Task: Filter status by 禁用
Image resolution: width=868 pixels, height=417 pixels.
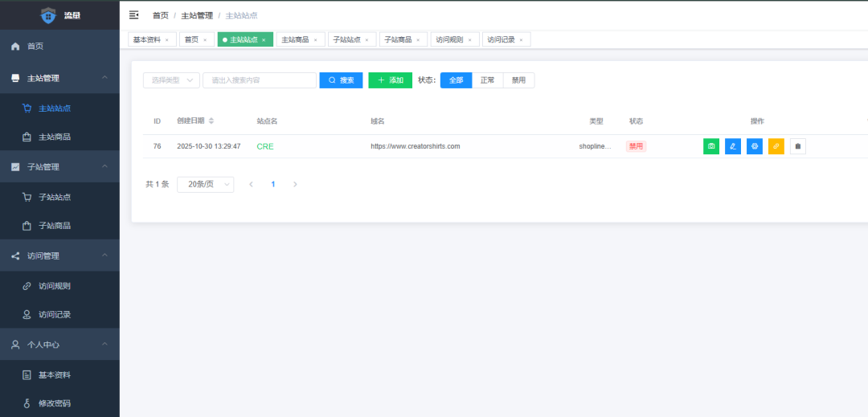Action: 518,80
